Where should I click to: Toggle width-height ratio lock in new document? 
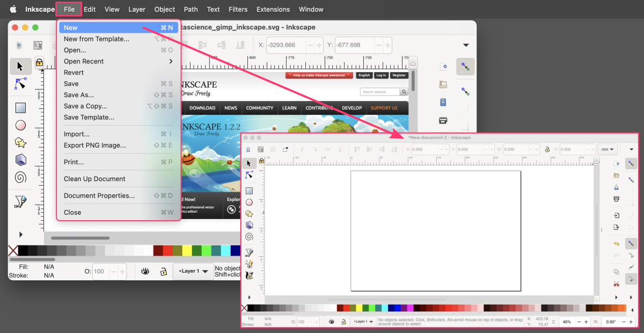click(x=547, y=150)
